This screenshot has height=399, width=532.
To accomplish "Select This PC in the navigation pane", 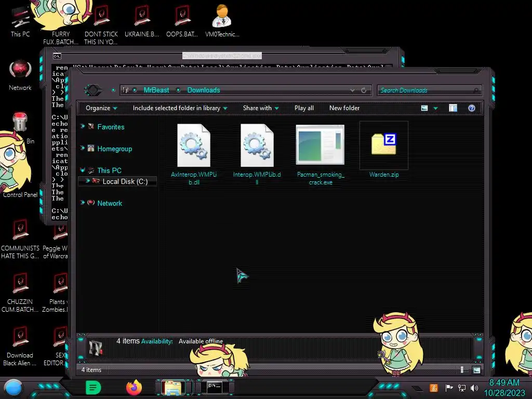I will coord(109,170).
